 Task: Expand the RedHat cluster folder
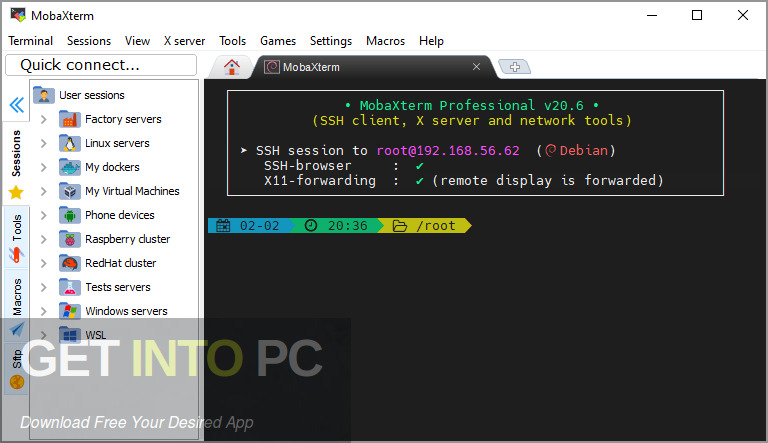coord(44,263)
